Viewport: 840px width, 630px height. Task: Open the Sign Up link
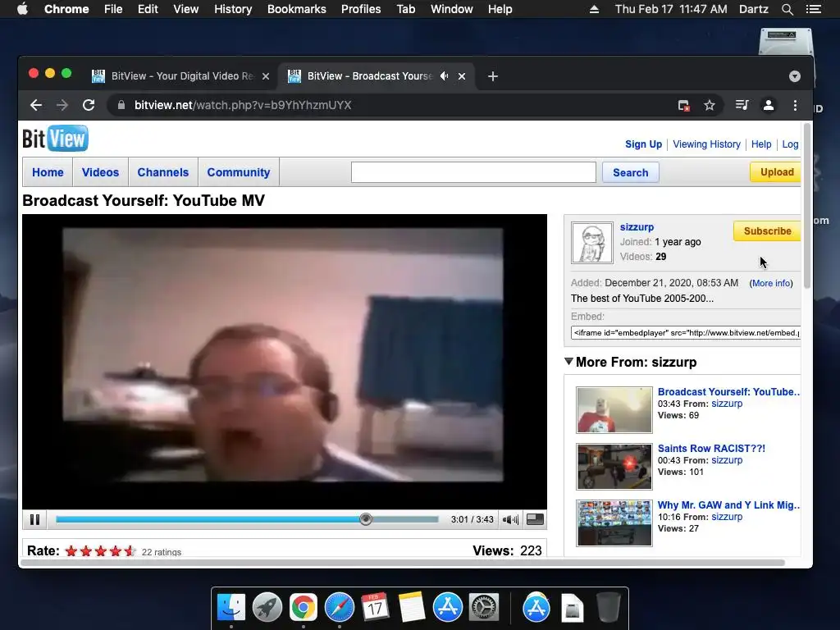[x=643, y=144]
